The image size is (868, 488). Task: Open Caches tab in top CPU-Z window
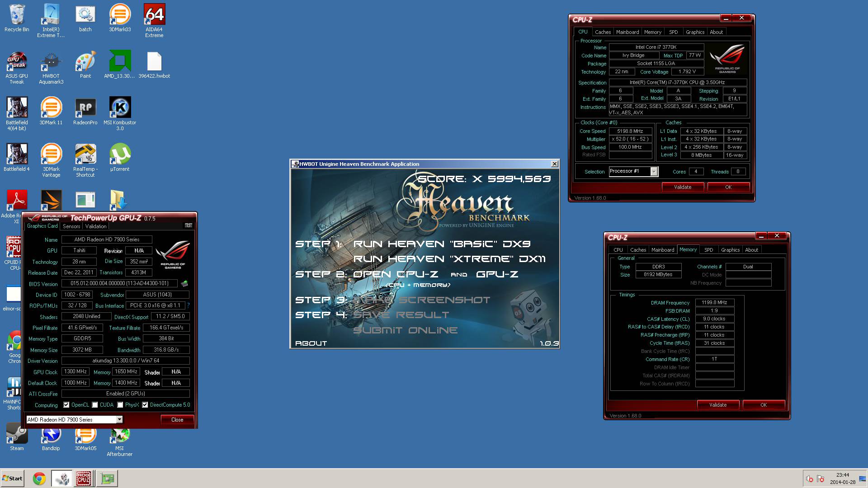[603, 32]
